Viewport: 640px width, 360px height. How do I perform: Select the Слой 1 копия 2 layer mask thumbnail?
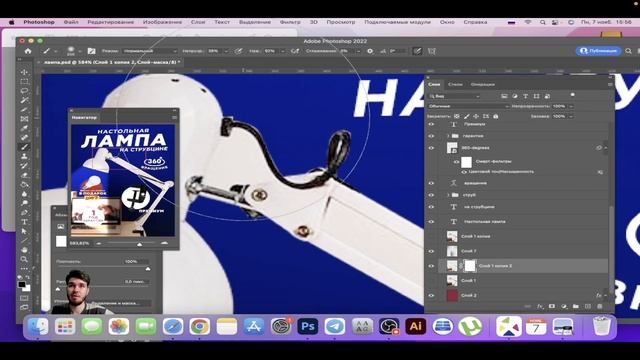tap(470, 266)
